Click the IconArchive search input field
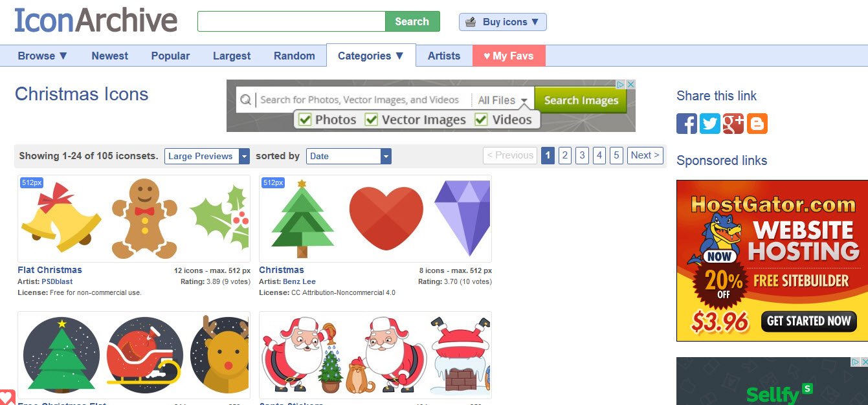Viewport: 868px width, 405px height. click(292, 21)
